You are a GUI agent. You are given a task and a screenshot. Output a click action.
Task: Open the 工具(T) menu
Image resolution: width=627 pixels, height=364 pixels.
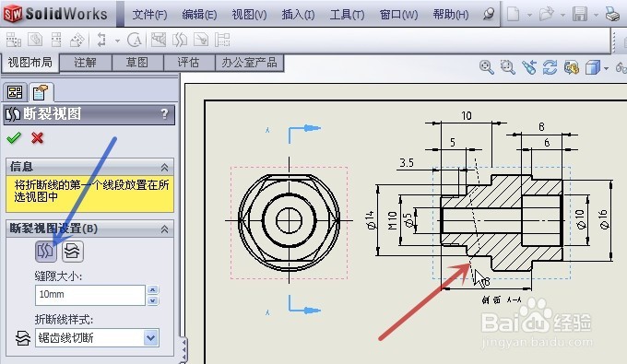tap(347, 15)
